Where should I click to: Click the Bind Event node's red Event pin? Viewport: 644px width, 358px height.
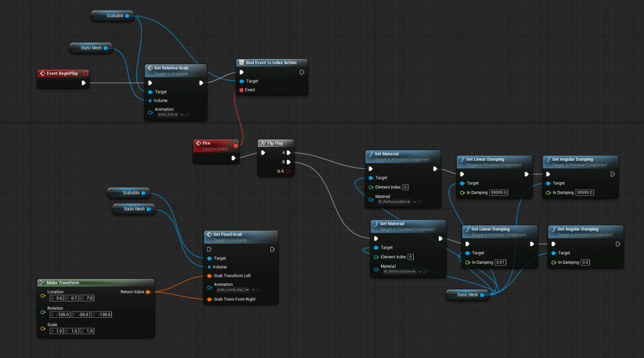[241, 90]
